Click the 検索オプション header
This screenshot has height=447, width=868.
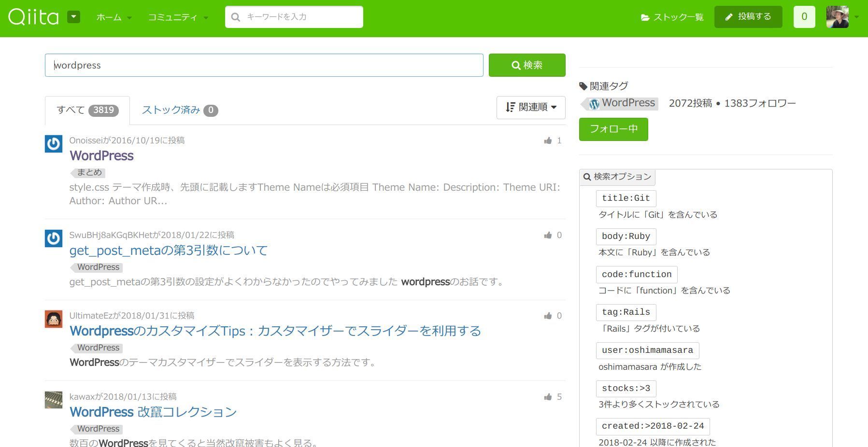617,177
